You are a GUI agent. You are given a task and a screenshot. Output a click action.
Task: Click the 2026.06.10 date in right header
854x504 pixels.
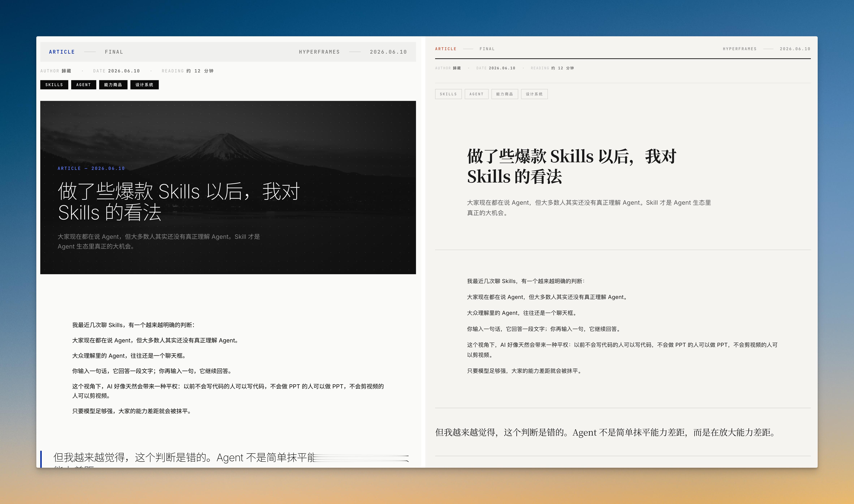(795, 49)
